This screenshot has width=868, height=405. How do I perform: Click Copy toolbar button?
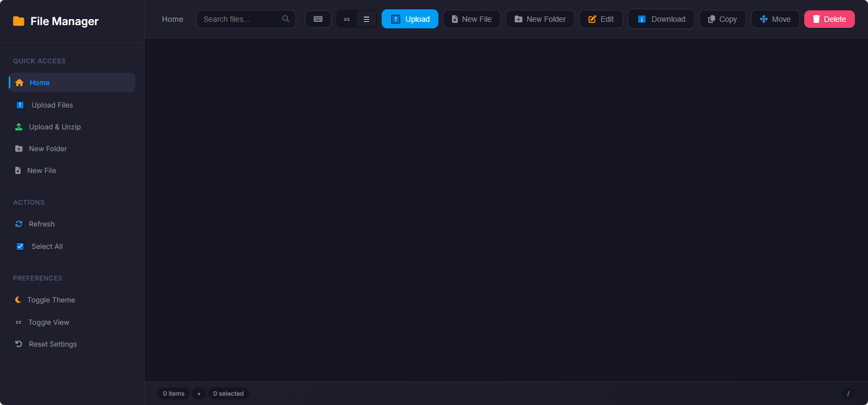722,19
